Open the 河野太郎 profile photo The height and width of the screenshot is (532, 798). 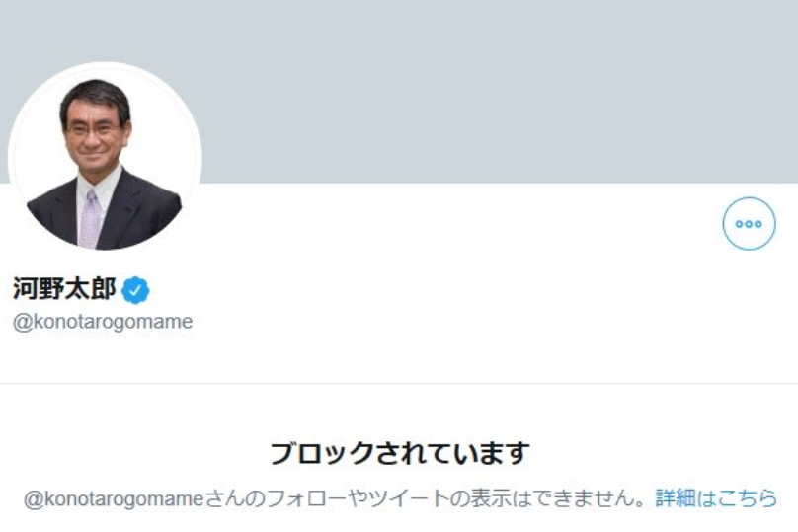[x=104, y=158]
